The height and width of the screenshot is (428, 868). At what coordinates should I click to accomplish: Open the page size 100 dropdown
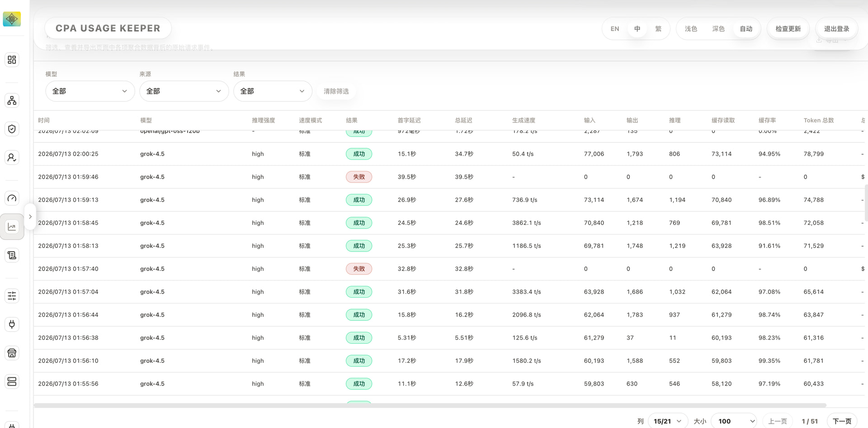tap(734, 421)
